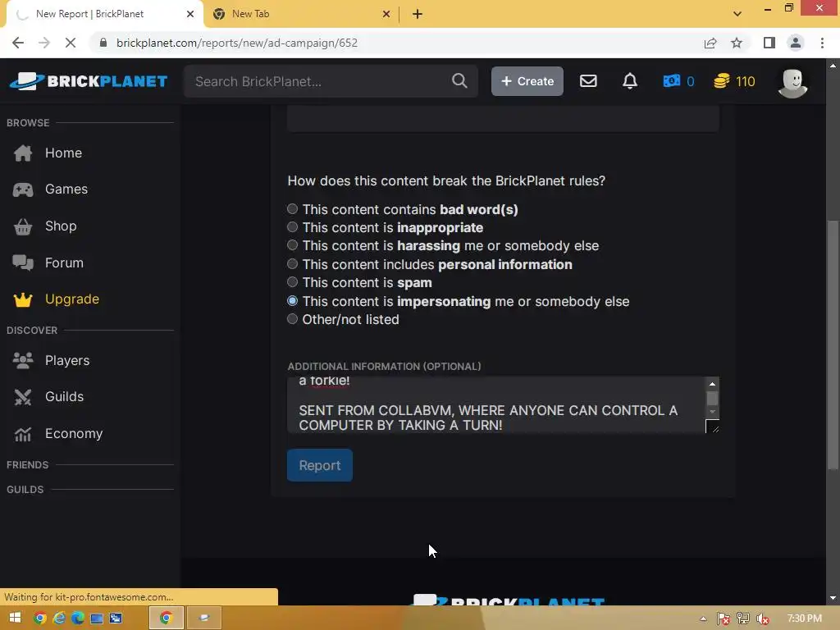Submit with the Report button

320,465
